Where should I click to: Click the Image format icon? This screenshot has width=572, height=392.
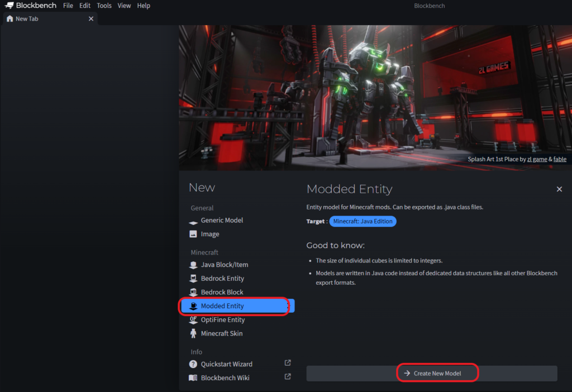click(x=193, y=235)
